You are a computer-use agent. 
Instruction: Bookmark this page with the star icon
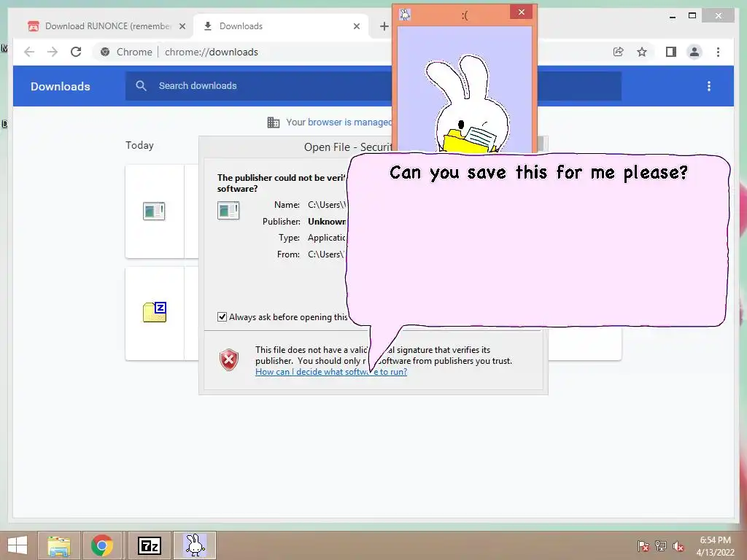coord(642,52)
